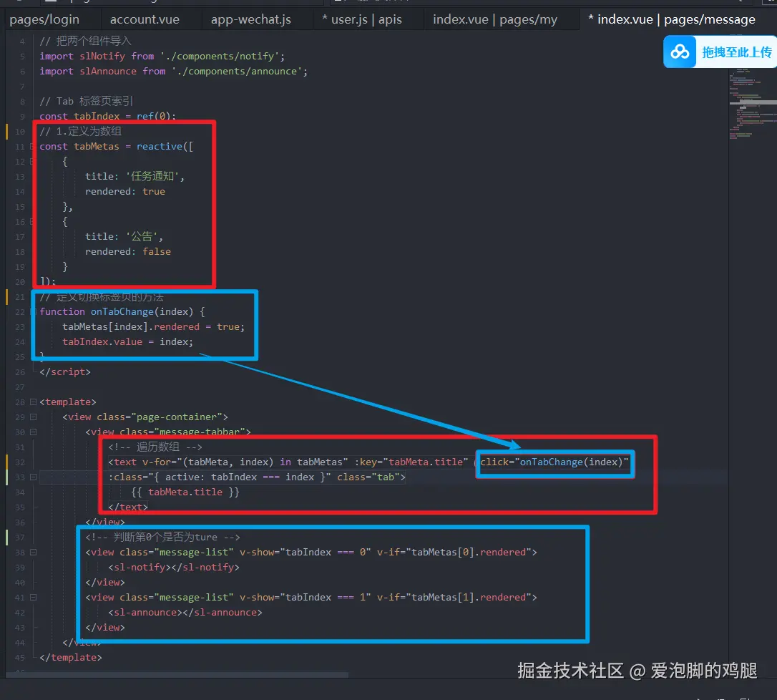Screen dimensions: 777x700
Task: Collapse the page-container view at line 29
Action: (x=33, y=417)
